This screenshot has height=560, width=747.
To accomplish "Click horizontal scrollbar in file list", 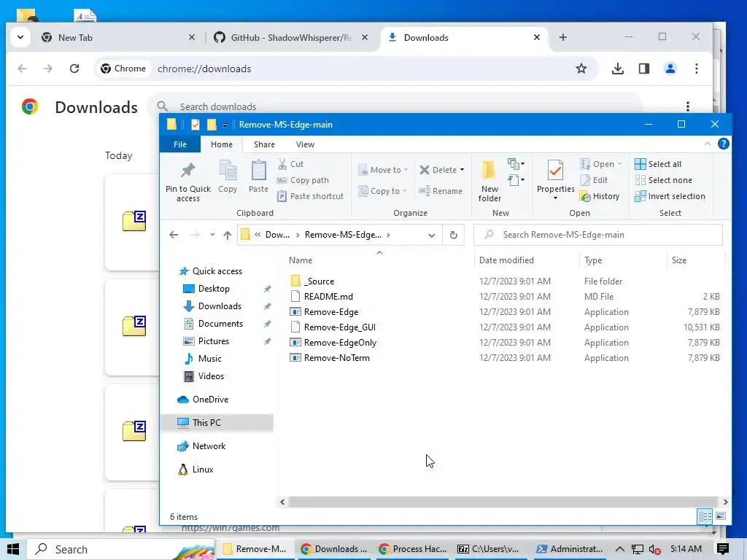I will (x=503, y=502).
